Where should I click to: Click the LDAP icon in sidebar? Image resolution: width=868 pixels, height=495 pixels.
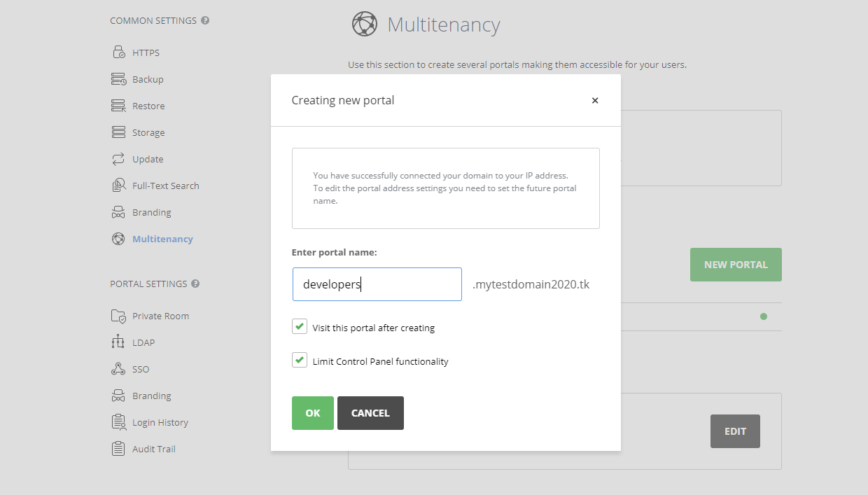pyautogui.click(x=118, y=342)
